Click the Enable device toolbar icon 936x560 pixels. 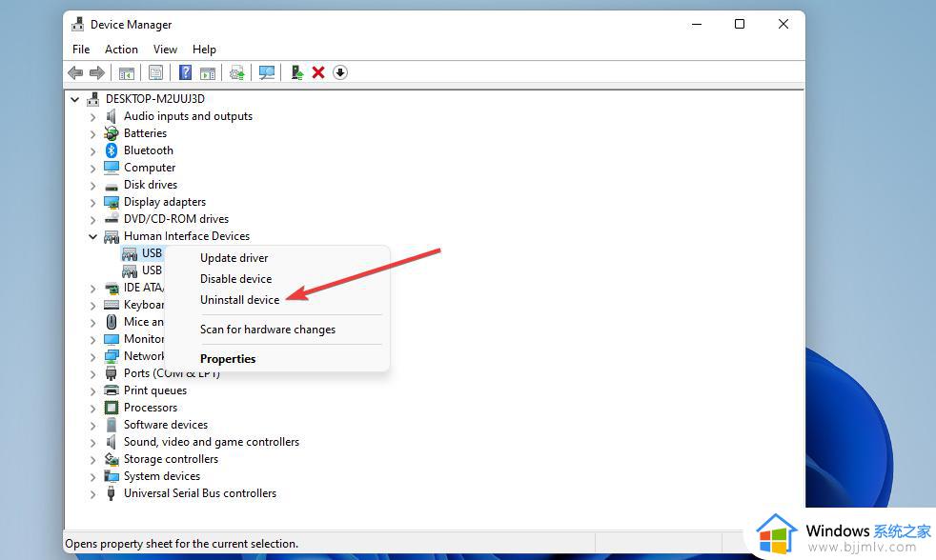click(x=296, y=72)
